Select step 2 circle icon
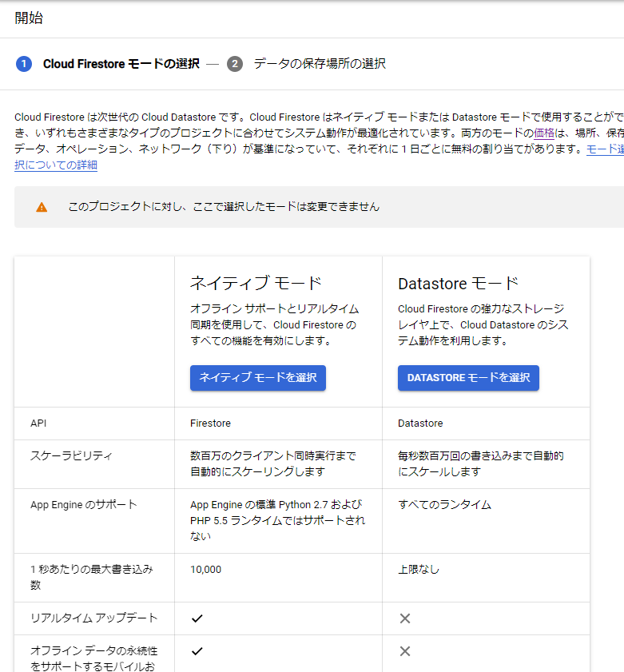624x672 pixels. (x=234, y=64)
